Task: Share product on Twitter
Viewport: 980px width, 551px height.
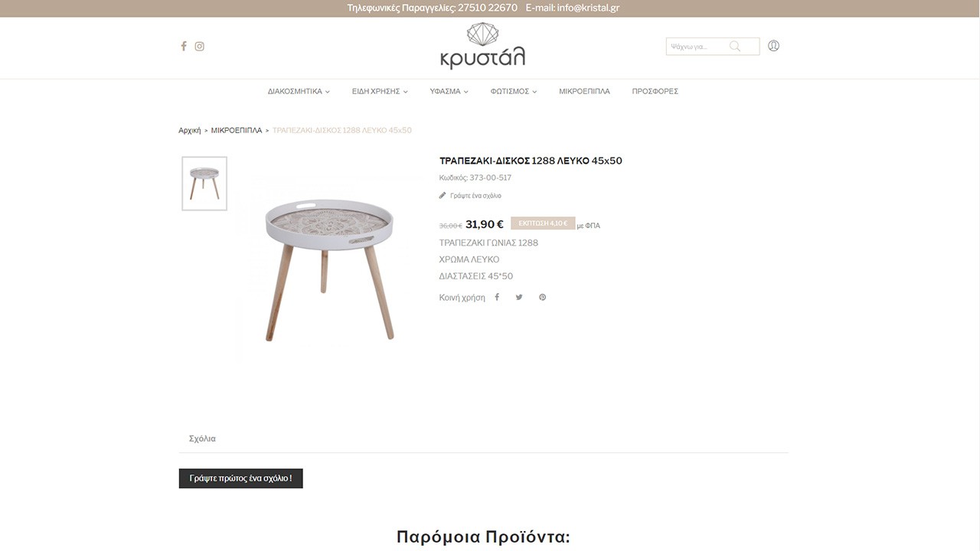Action: 519,297
